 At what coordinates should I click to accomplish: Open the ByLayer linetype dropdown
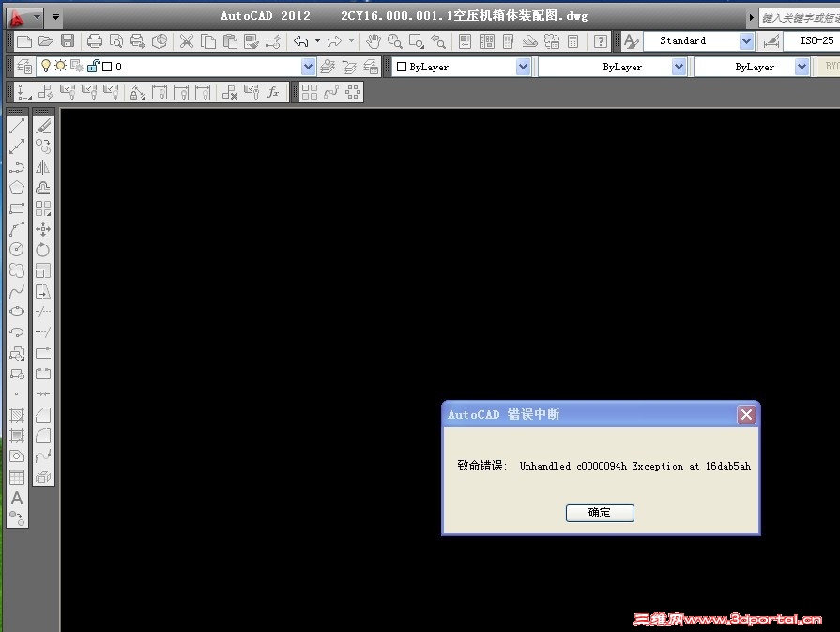(x=679, y=67)
